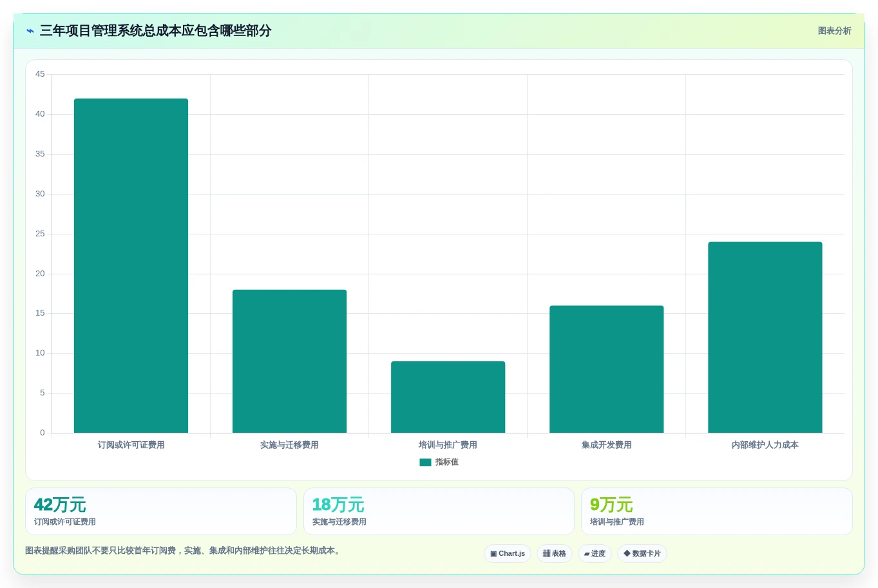The width and height of the screenshot is (878, 588).
Task: Click the 图表分析 label in header
Action: 834,31
